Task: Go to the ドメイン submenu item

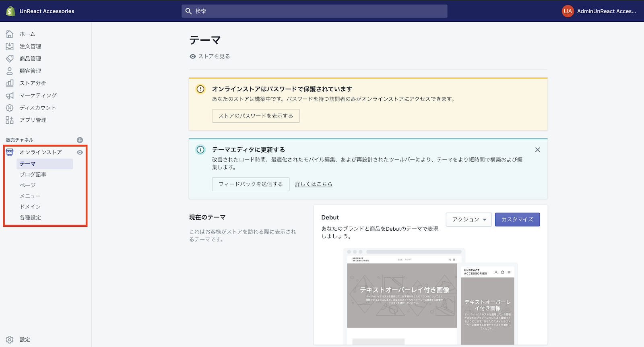Action: coord(30,207)
